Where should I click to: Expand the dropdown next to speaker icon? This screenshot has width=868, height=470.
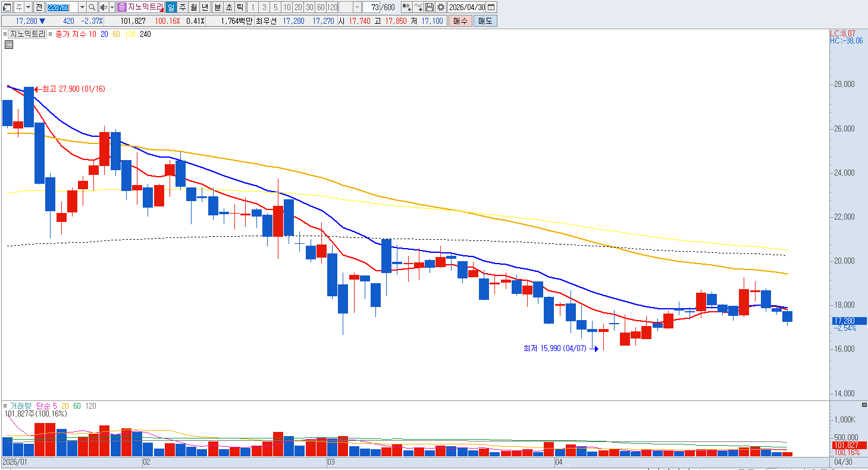click(x=112, y=7)
